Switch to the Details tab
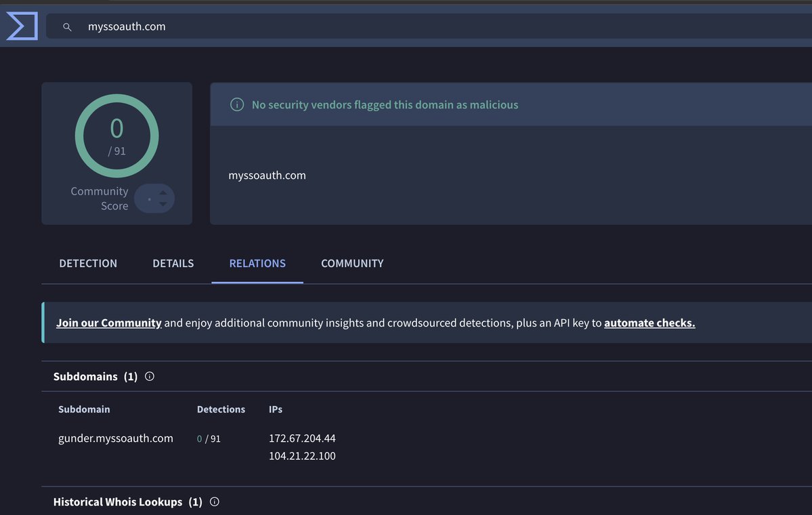Image resolution: width=812 pixels, height=515 pixels. point(173,263)
